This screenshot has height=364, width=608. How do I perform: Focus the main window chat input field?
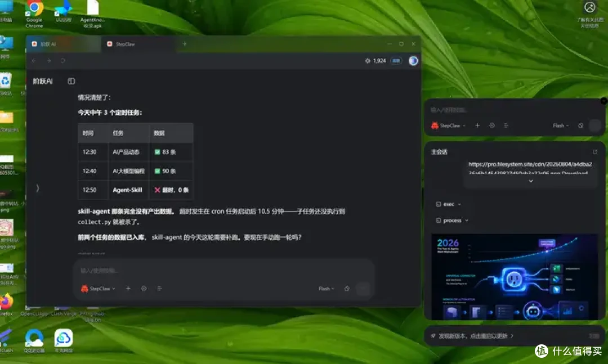coord(223,271)
